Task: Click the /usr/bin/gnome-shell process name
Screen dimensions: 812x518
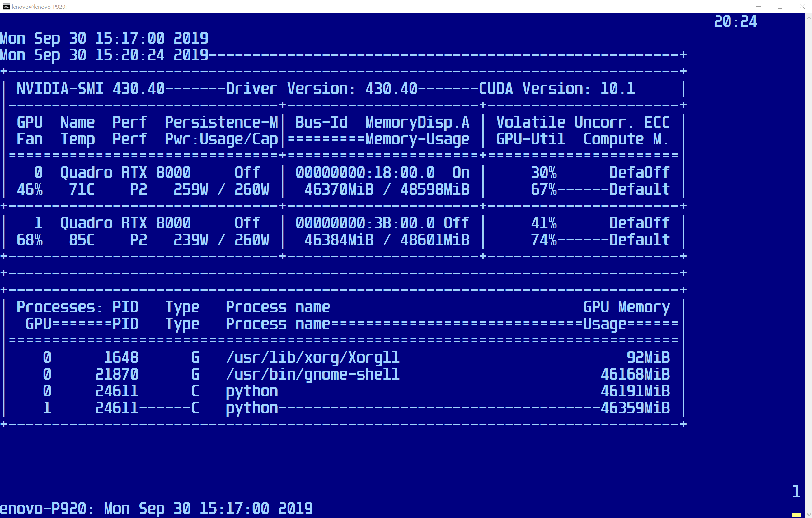Action: pos(312,375)
